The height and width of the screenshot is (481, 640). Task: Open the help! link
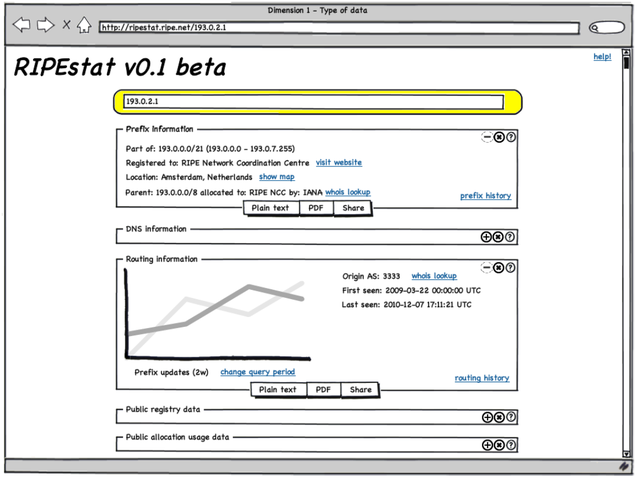point(602,57)
